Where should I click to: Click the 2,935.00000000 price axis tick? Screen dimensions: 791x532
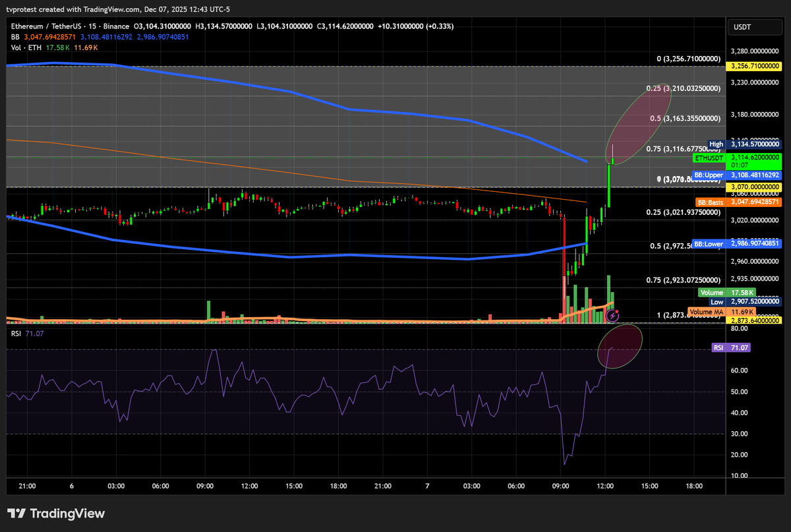coord(755,279)
